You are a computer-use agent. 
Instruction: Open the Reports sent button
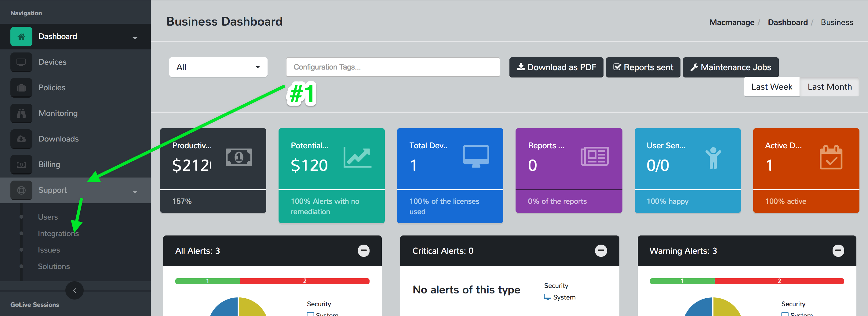click(x=643, y=67)
